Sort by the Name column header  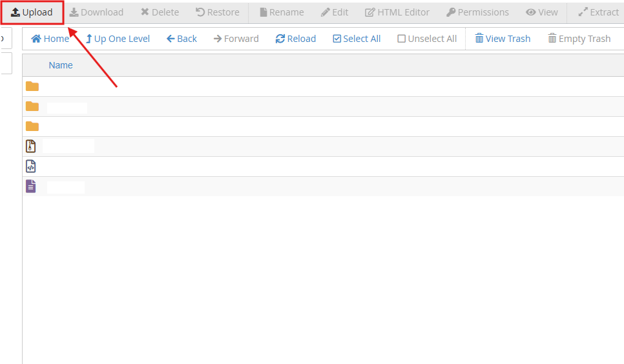coord(61,65)
